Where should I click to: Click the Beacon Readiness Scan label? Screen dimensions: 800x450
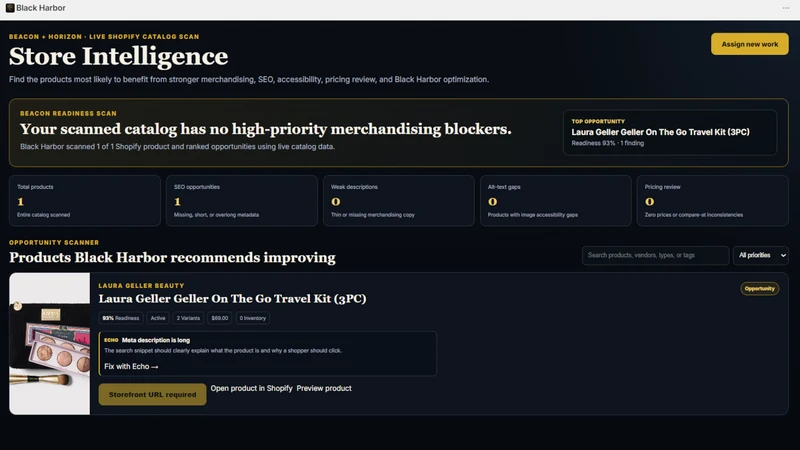(x=68, y=113)
